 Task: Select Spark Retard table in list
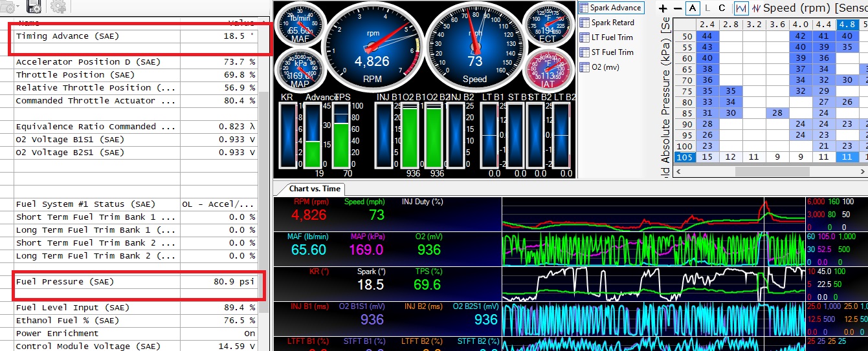[612, 23]
